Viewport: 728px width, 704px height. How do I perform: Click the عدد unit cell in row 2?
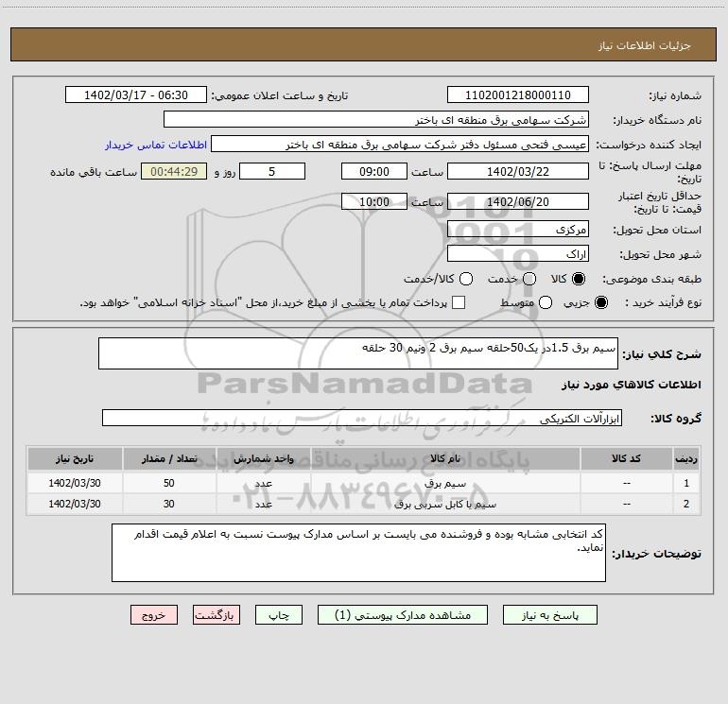click(x=263, y=504)
